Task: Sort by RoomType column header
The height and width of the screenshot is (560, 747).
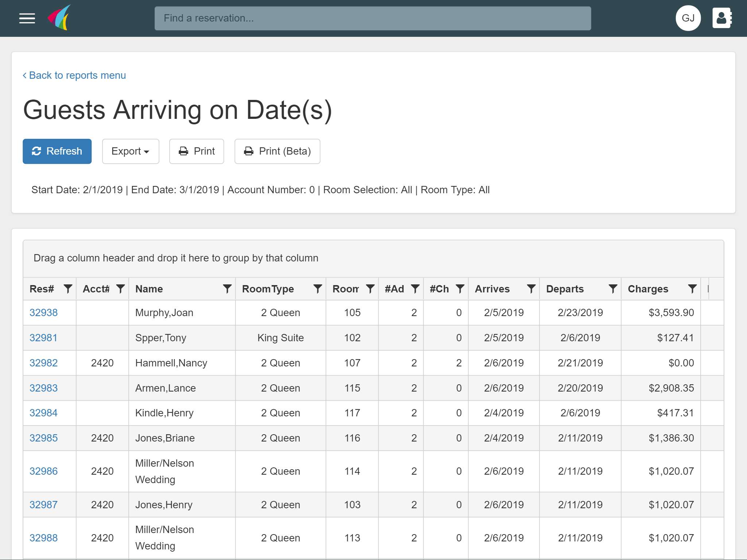Action: (x=268, y=289)
